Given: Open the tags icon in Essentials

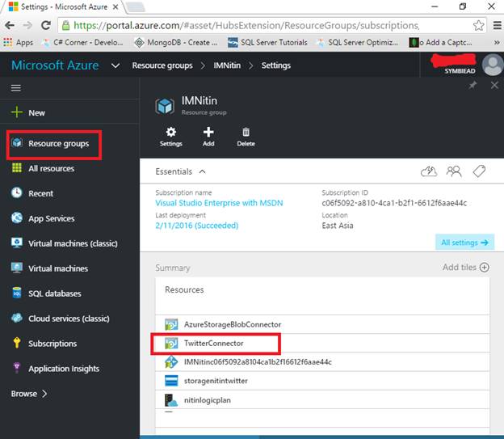Looking at the screenshot, I should 479,171.
